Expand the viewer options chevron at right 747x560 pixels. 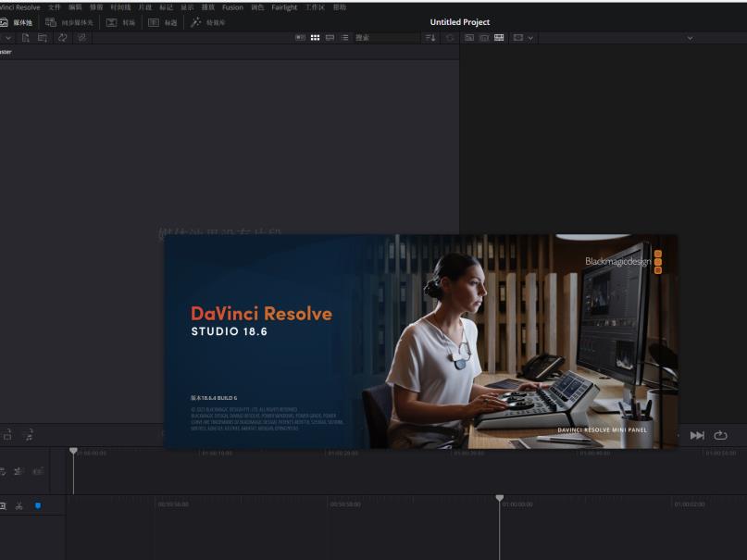[x=690, y=38]
